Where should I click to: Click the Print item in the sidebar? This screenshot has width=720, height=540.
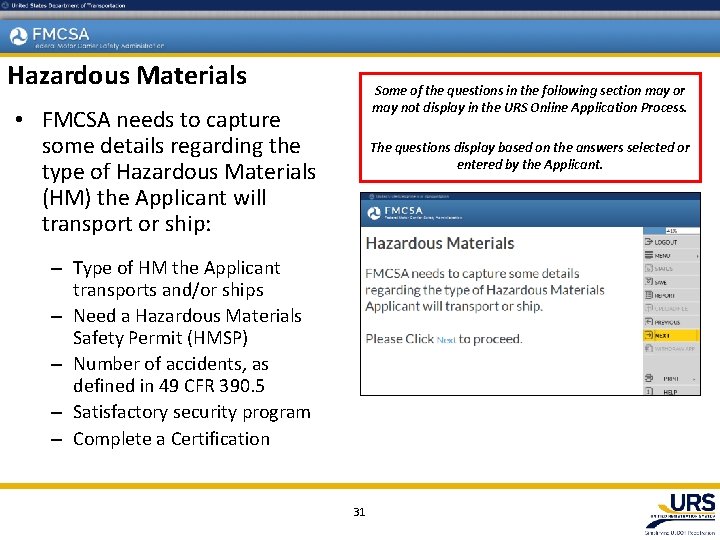tap(671, 379)
